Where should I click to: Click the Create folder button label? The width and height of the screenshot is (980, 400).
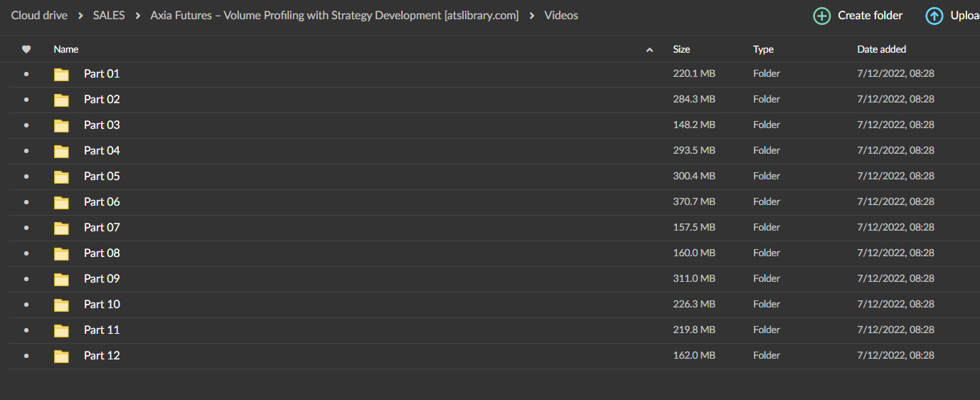pyautogui.click(x=870, y=15)
